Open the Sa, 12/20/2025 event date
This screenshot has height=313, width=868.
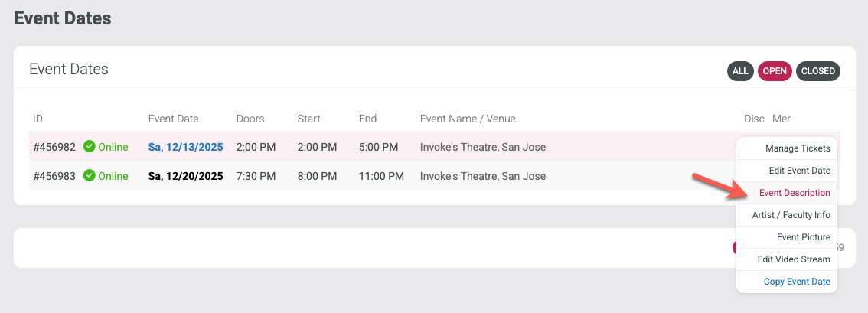tap(185, 176)
